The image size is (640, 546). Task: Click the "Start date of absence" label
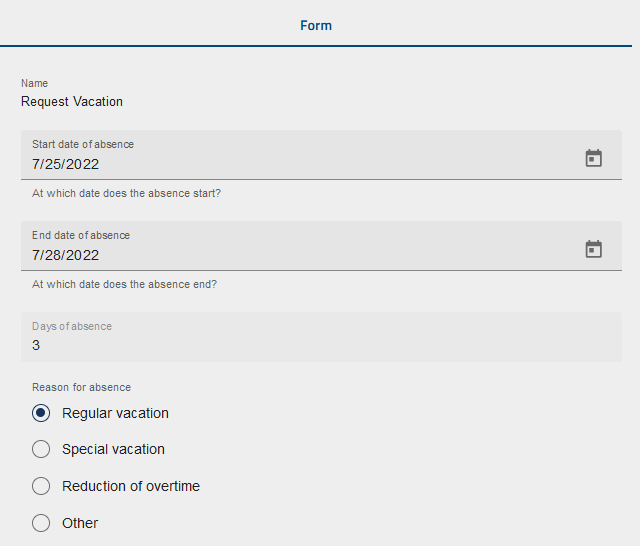click(83, 144)
